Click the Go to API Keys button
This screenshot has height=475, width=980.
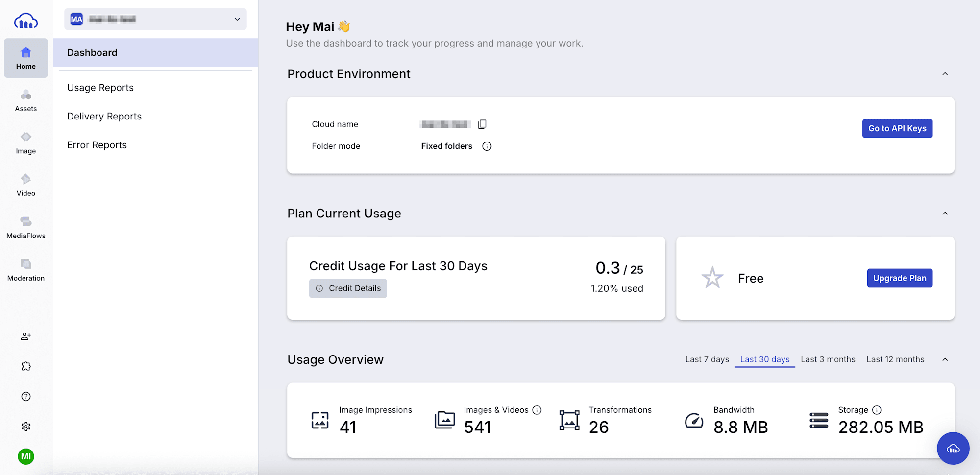(897, 128)
